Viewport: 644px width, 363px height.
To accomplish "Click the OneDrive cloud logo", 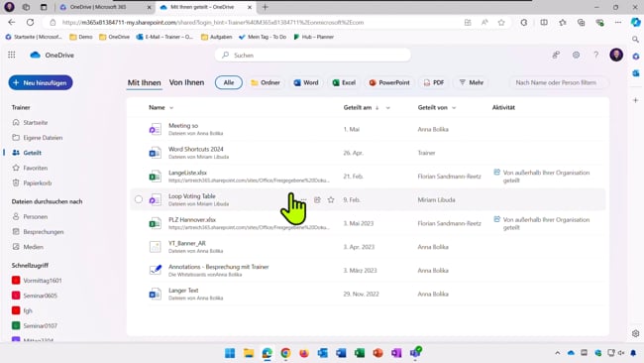I will point(36,55).
